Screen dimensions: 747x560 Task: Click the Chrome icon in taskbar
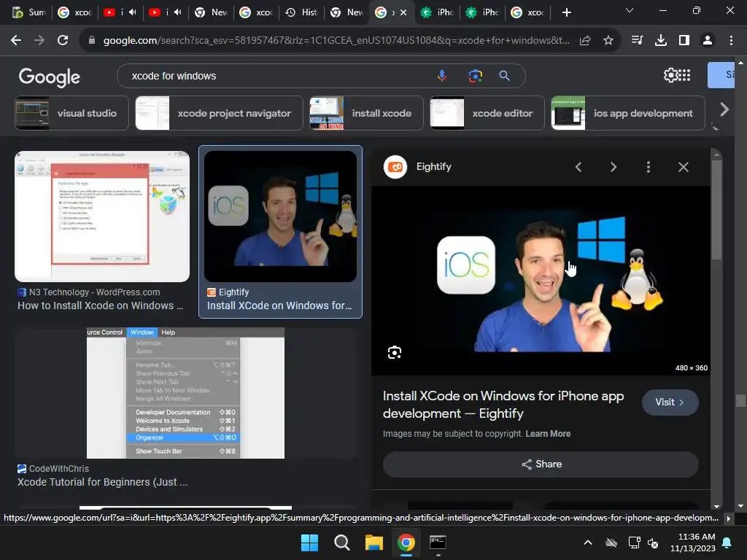(406, 542)
